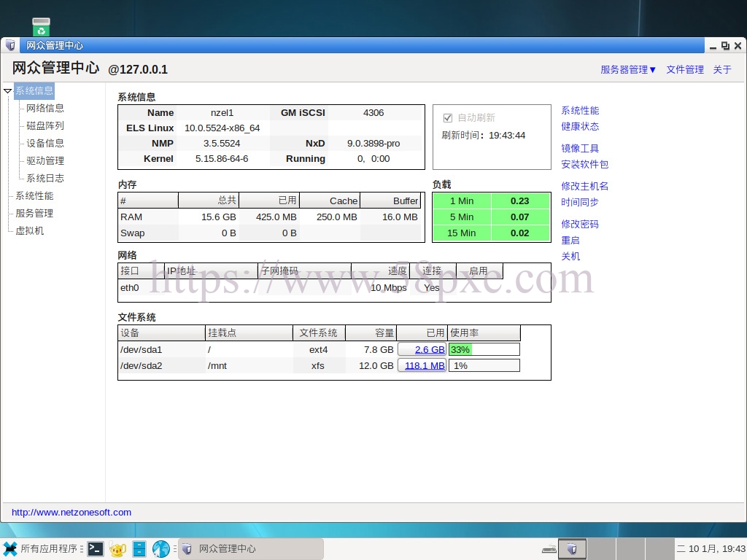
Task: Collapse the 系统信息 tree node arrow
Action: click(8, 91)
